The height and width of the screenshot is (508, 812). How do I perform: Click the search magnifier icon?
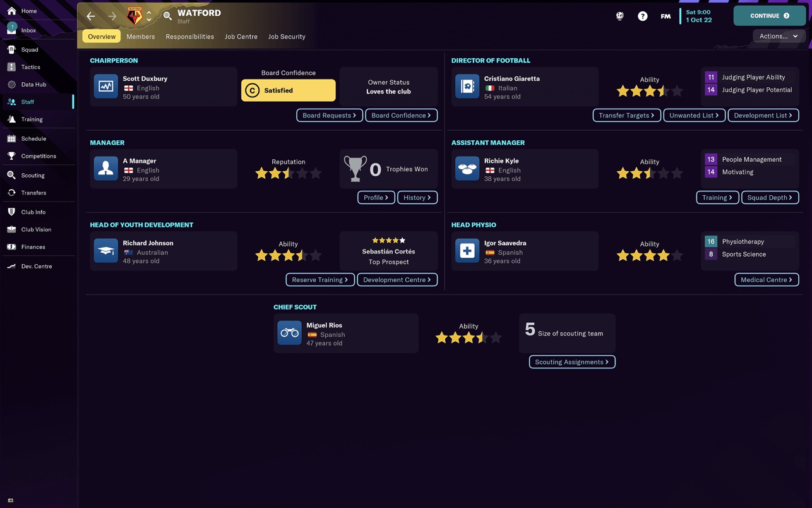point(167,14)
